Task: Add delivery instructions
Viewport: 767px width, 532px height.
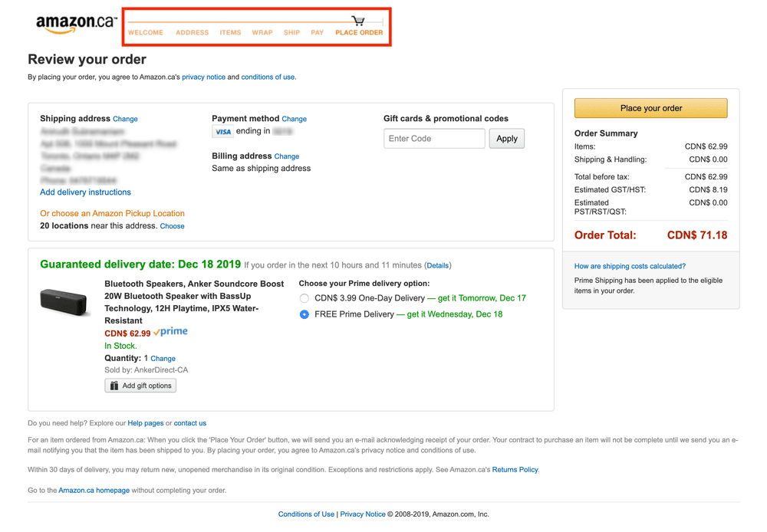Action: coord(85,192)
